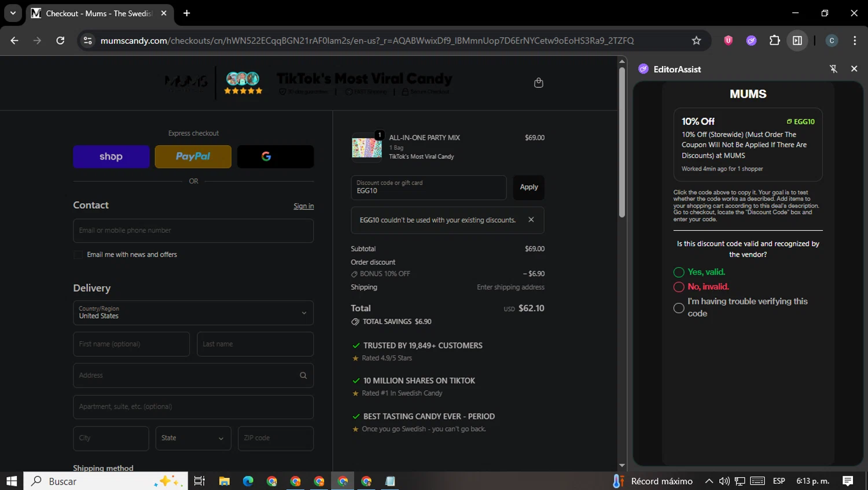Open Notepad icon on the taskbar
This screenshot has height=490, width=868.
coord(390,481)
